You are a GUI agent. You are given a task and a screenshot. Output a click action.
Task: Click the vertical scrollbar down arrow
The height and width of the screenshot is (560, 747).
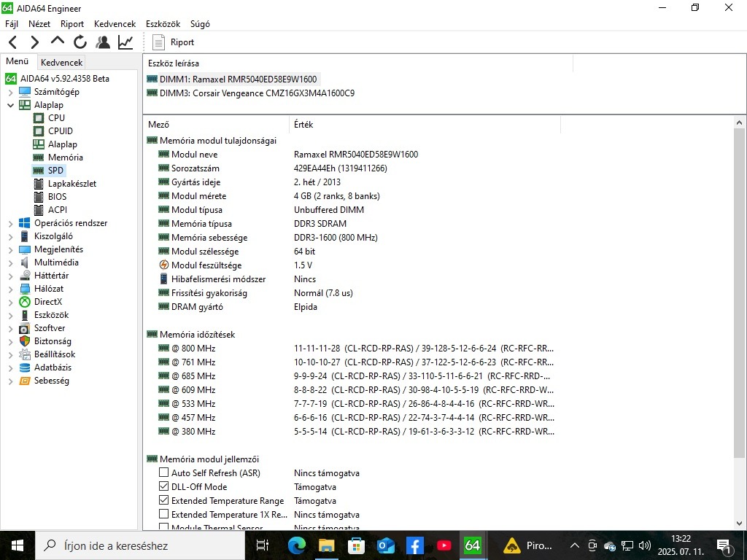tap(739, 523)
